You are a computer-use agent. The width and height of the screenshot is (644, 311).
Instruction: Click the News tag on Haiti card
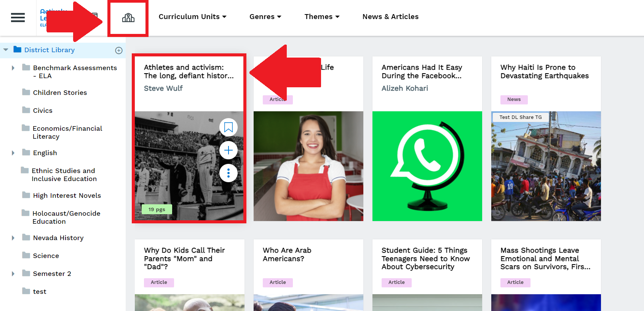click(514, 99)
